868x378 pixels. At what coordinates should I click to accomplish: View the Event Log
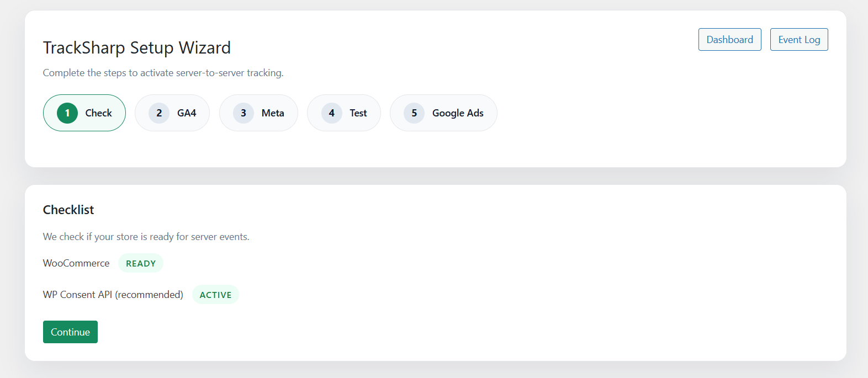pos(799,39)
